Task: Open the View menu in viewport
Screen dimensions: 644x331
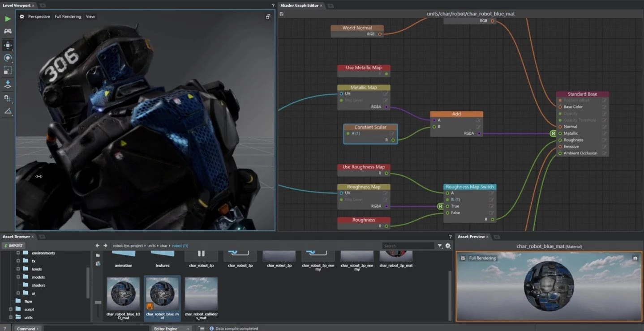Action: click(x=90, y=17)
